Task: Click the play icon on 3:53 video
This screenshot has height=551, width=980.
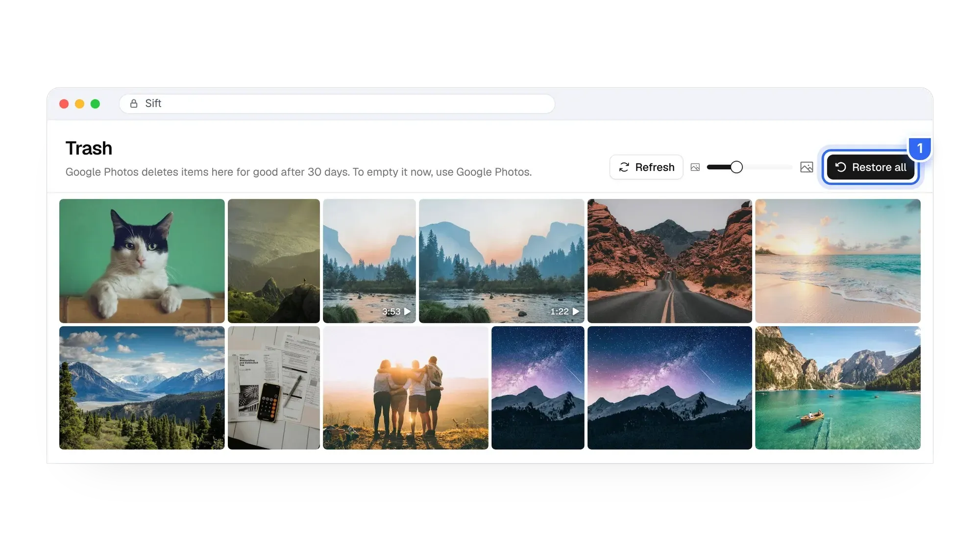Action: click(x=407, y=311)
